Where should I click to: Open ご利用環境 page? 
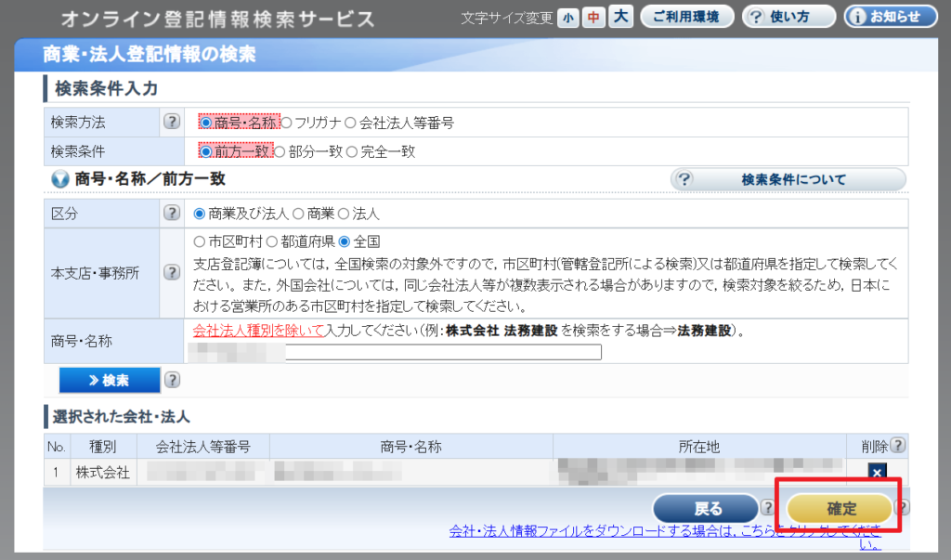[686, 17]
